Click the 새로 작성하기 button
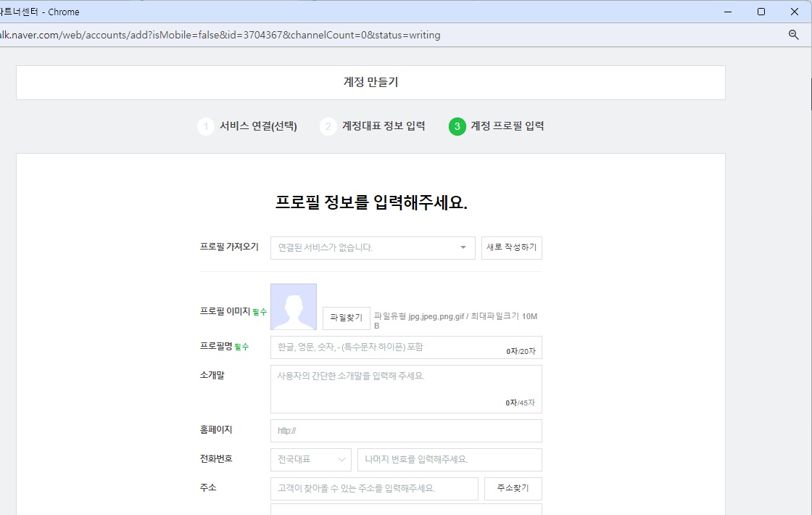The height and width of the screenshot is (515, 812). point(511,247)
